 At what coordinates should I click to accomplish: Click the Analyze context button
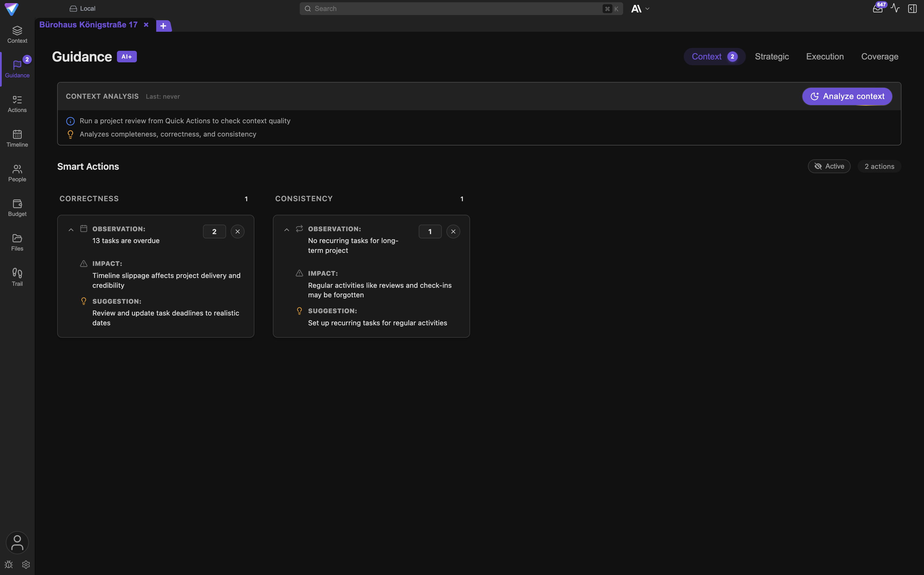coord(847,96)
